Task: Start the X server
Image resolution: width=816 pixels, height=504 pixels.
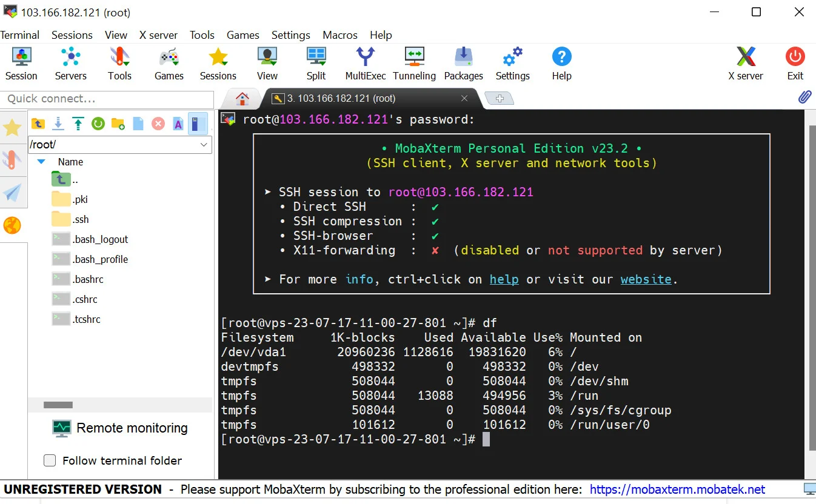Action: click(x=745, y=62)
